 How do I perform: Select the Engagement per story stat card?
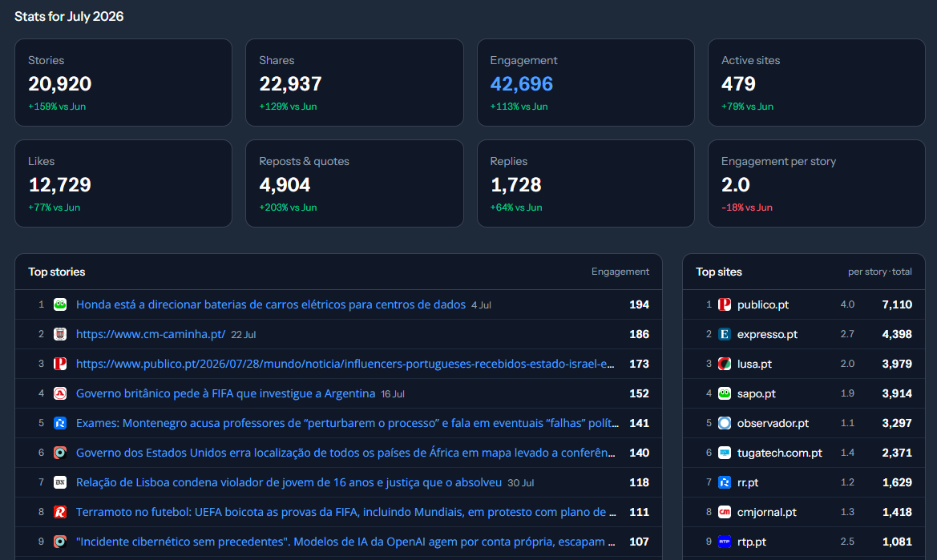[x=816, y=183]
